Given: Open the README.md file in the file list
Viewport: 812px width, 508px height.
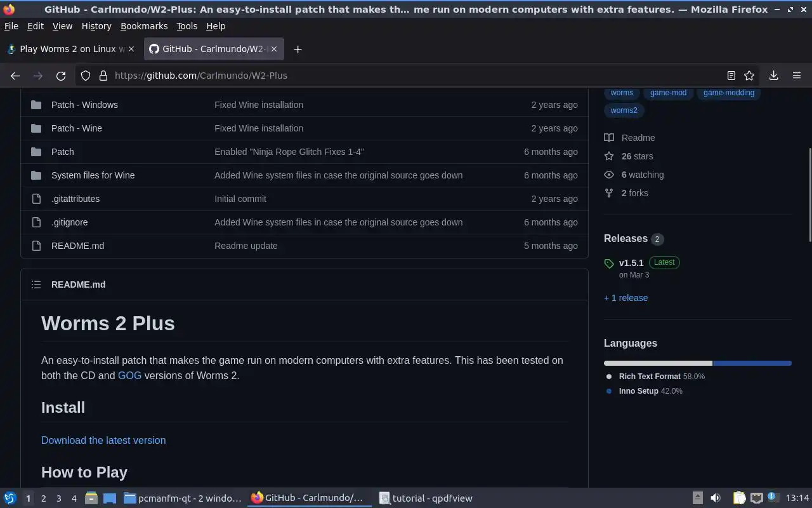Looking at the screenshot, I should 77,246.
